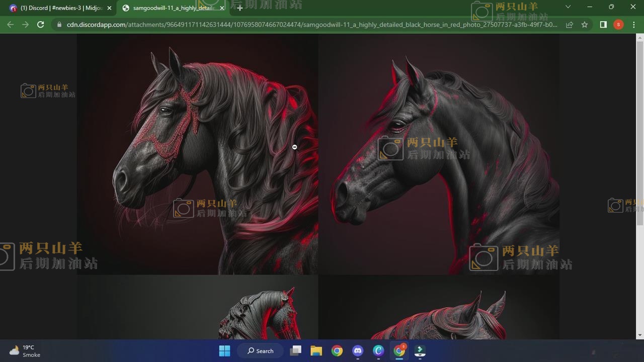Open Discord from the taskbar
644x362 pixels.
pos(358,351)
